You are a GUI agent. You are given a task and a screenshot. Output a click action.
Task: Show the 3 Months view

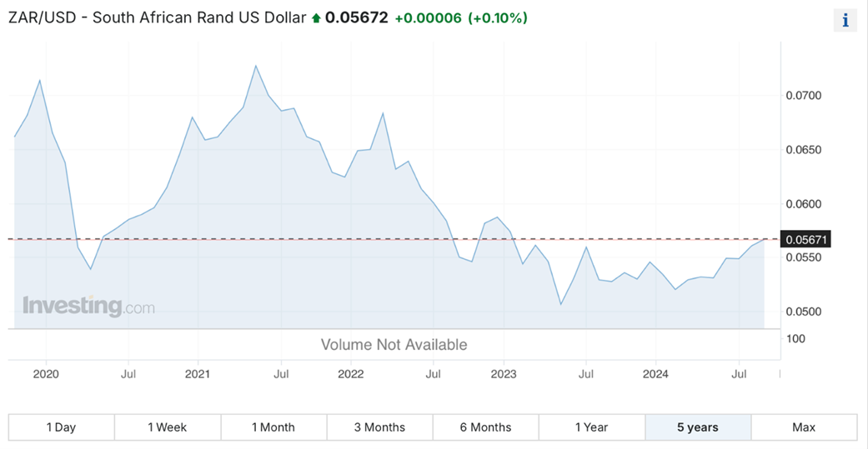(379, 427)
